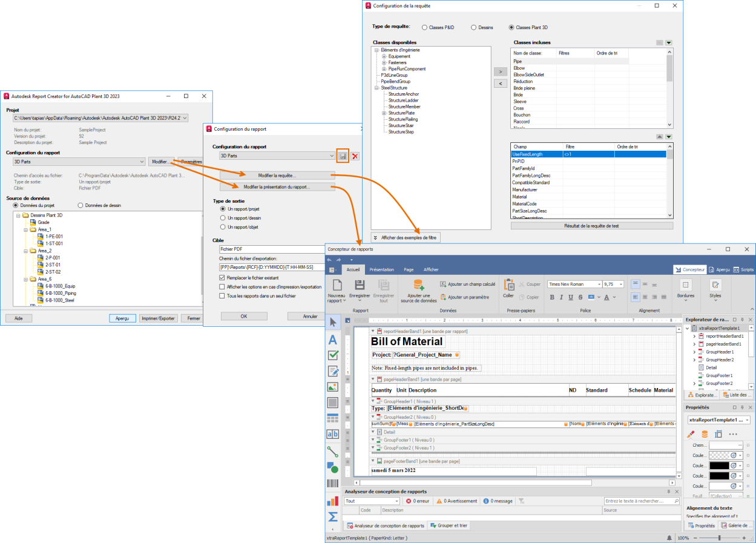Select Données du projet radio button
This screenshot has width=756, height=543.
[x=16, y=206]
